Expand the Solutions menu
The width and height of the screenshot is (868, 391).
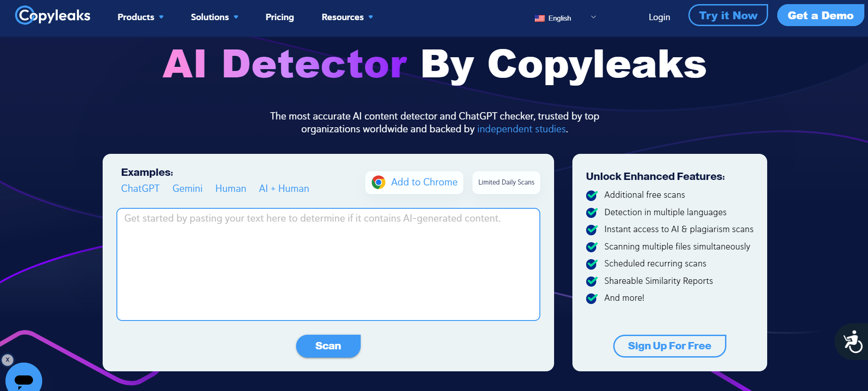(214, 17)
